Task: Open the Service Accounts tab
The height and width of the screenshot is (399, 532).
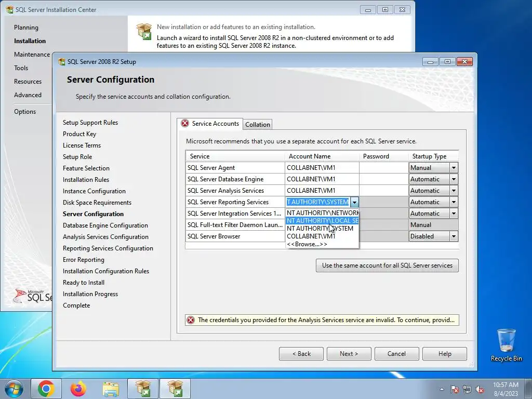Action: point(210,124)
